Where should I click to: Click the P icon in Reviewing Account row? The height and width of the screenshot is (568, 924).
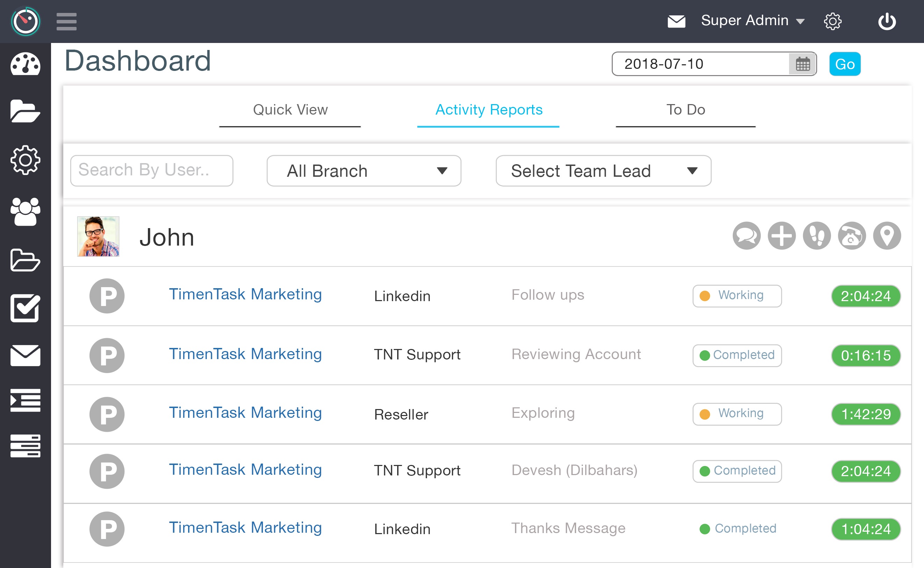click(x=107, y=355)
